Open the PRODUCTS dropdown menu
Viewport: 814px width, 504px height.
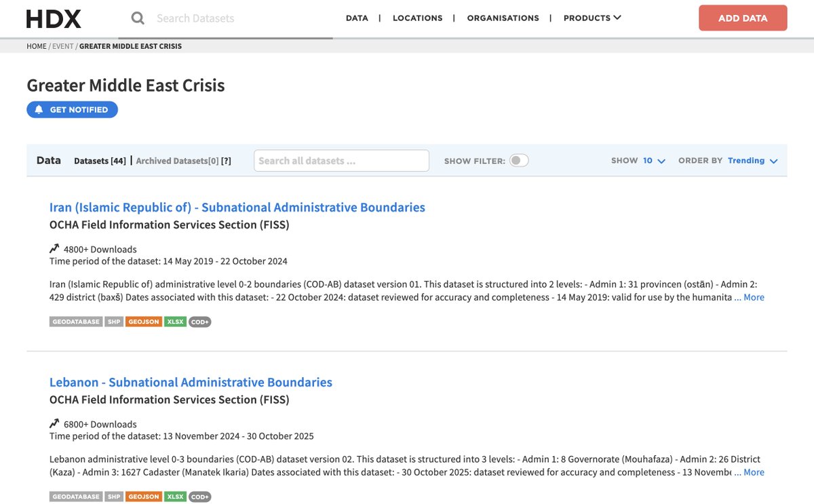(x=592, y=18)
